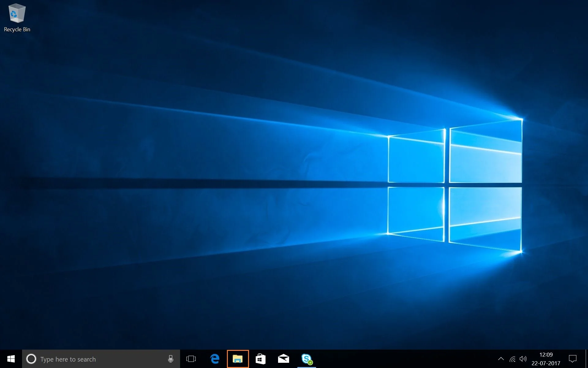The image size is (588, 368).
Task: Open the volume speaker control
Action: click(x=523, y=359)
